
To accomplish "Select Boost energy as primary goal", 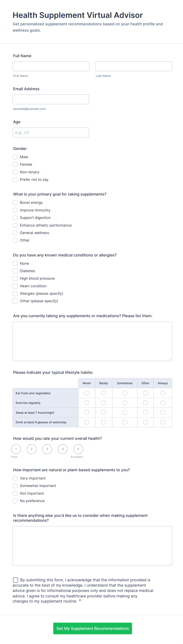I will pos(15,202).
